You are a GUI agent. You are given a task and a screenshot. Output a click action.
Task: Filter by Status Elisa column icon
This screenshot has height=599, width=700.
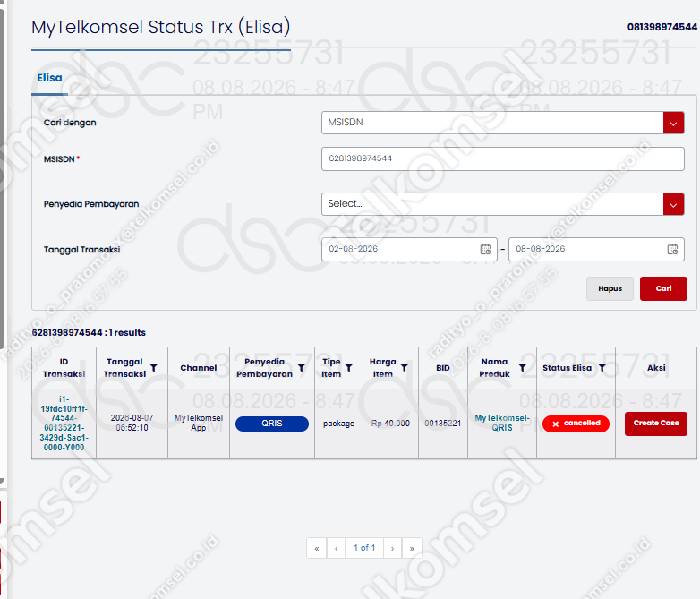602,368
